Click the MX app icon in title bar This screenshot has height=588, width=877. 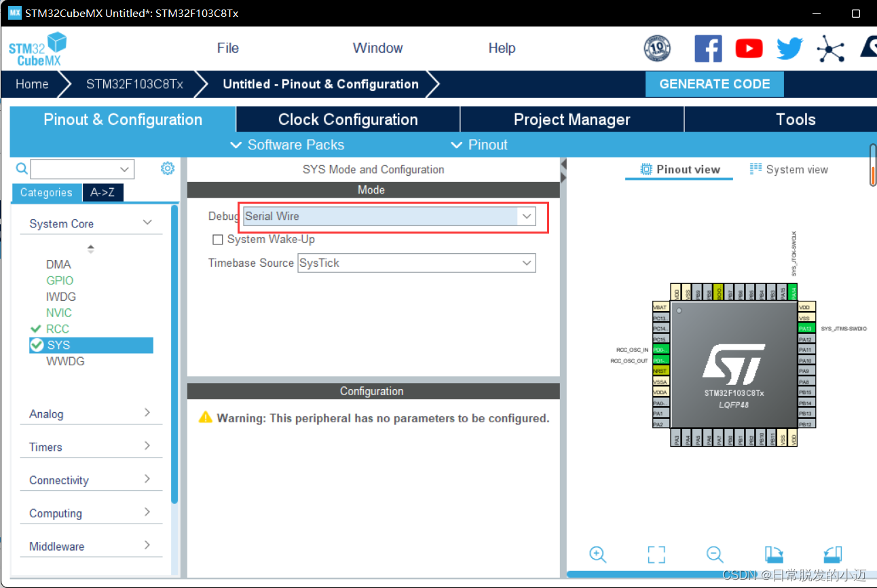(14, 13)
